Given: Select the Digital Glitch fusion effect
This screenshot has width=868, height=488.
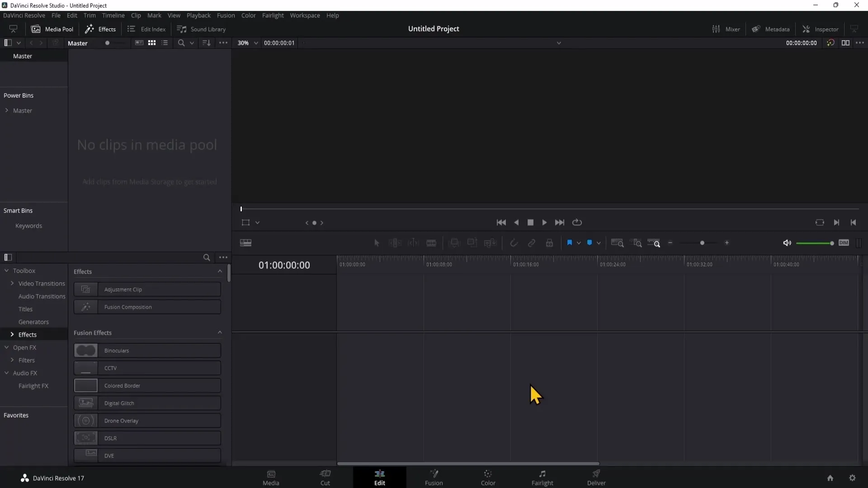Looking at the screenshot, I should click(147, 403).
